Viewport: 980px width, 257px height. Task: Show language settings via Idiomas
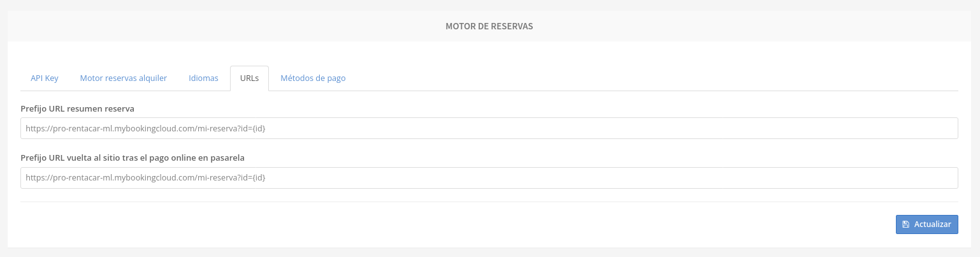tap(204, 78)
